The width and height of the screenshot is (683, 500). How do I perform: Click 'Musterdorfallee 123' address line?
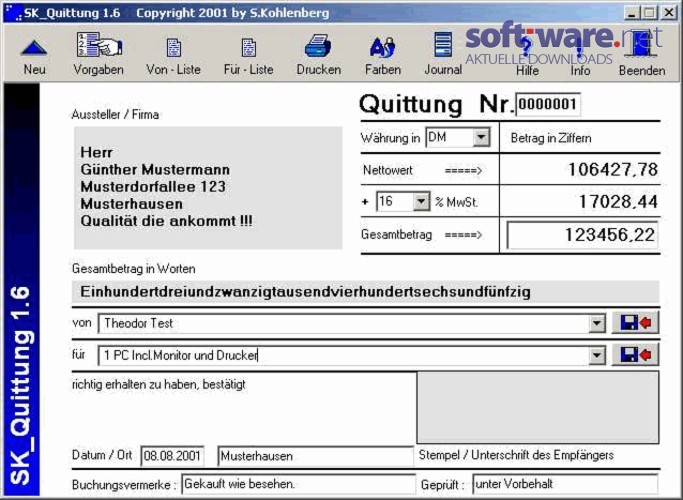pos(153,186)
